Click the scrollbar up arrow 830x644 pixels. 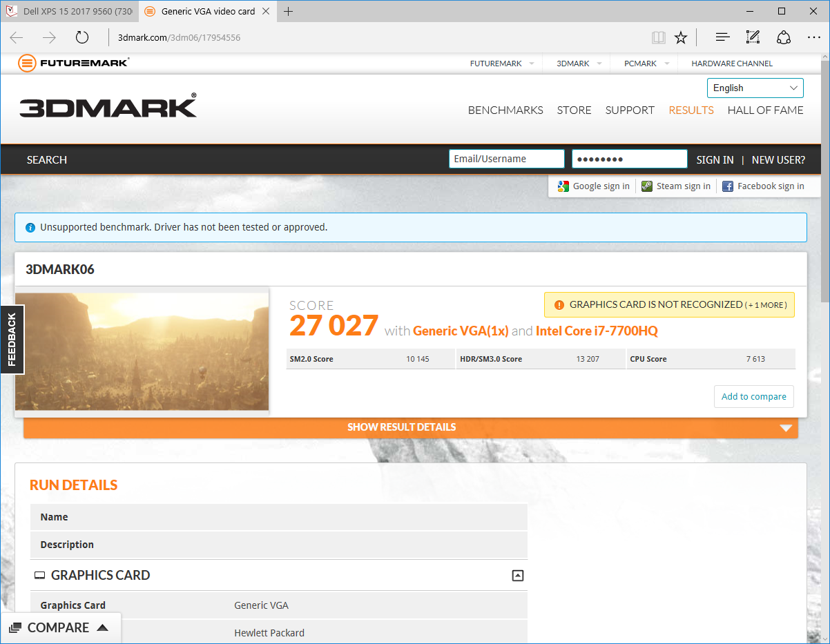click(x=825, y=58)
